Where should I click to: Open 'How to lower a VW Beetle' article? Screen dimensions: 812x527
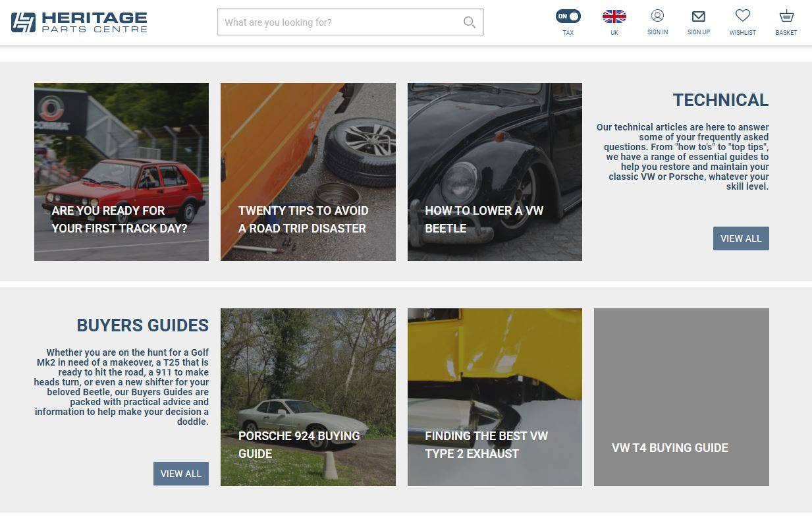click(x=495, y=172)
